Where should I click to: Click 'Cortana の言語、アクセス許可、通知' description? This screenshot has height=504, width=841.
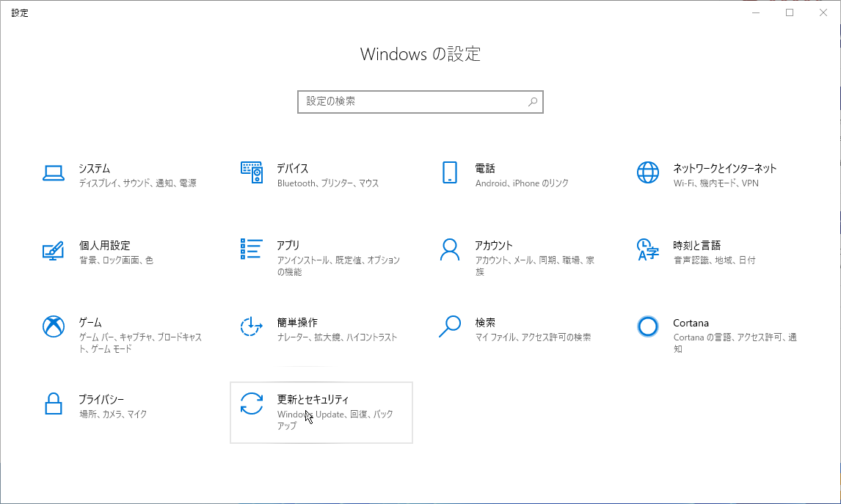(x=735, y=343)
